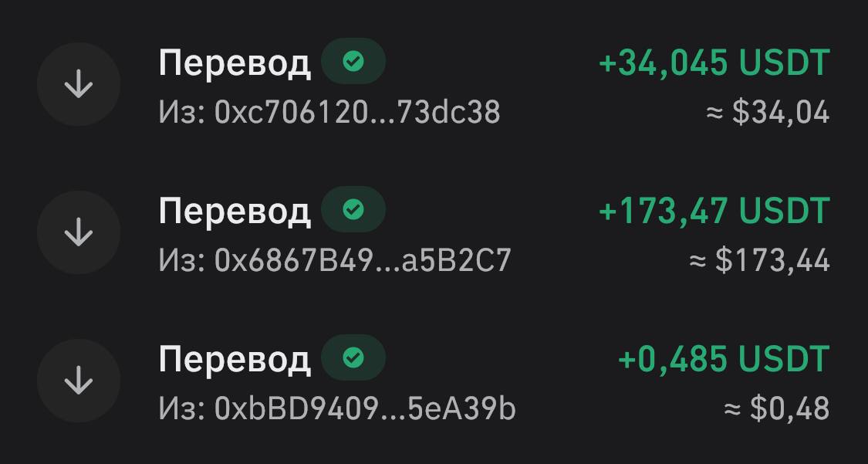Image resolution: width=868 pixels, height=464 pixels.
Task: Click the down-arrow icon for 0,485 USDT transfer
Action: [x=79, y=381]
